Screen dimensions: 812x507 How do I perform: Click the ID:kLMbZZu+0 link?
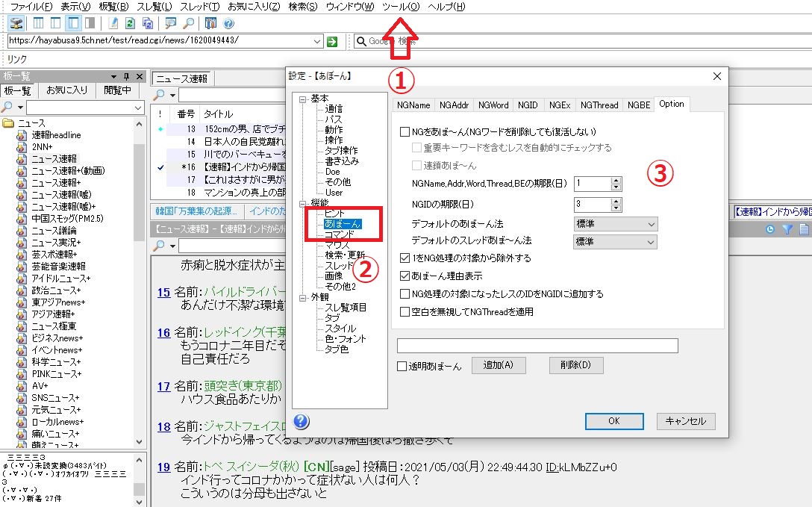tap(581, 467)
